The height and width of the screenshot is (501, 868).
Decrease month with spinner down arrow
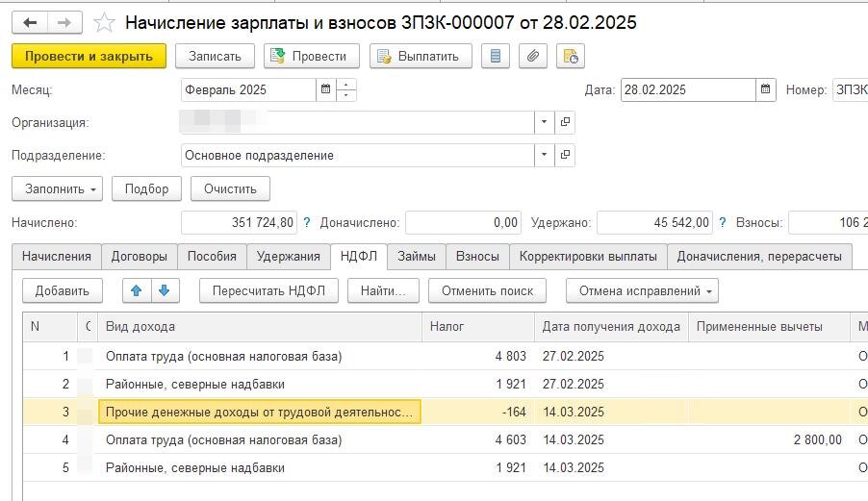pyautogui.click(x=346, y=95)
